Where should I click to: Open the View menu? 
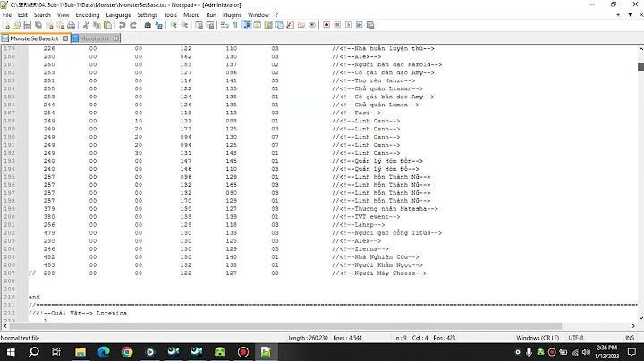[63, 15]
